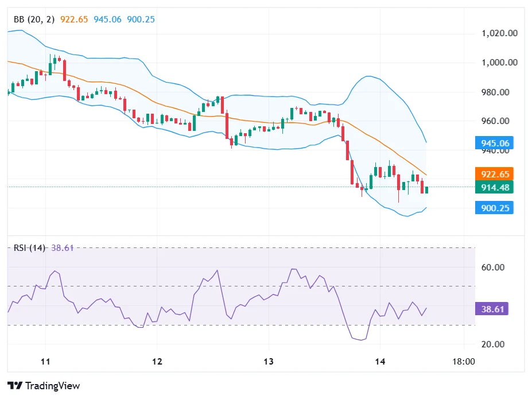Click the date label 13 on time axis
The width and height of the screenshot is (532, 399).
pyautogui.click(x=269, y=362)
